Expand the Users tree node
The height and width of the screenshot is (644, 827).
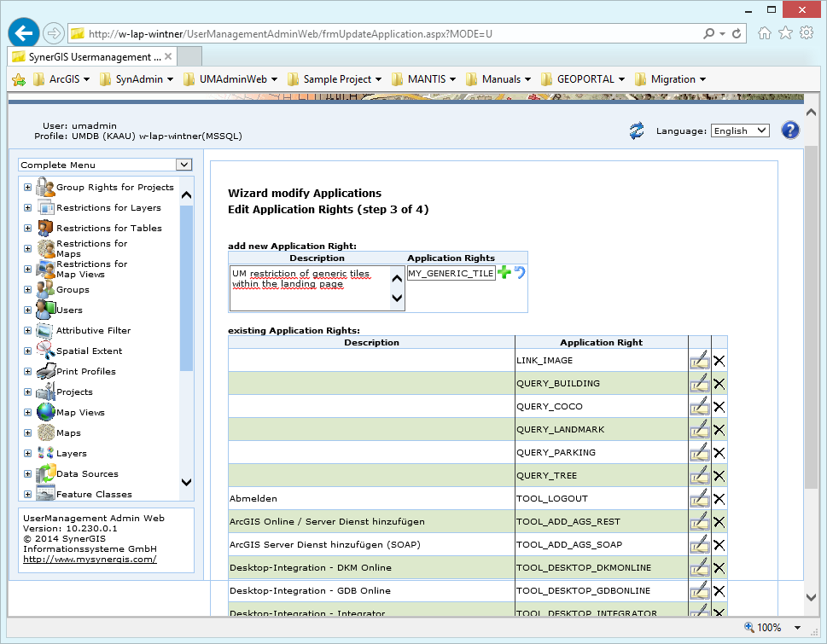click(x=27, y=310)
